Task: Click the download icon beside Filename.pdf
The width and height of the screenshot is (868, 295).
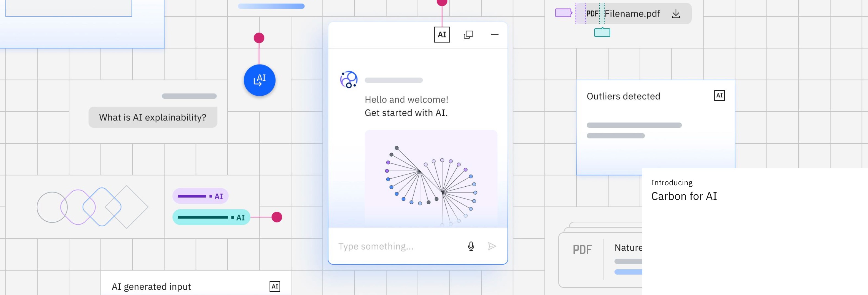Action: point(676,14)
